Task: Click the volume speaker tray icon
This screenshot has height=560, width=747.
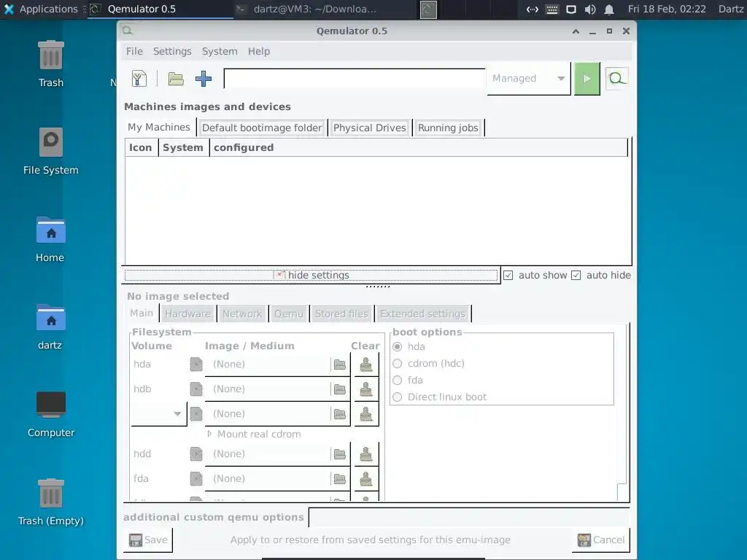Action: click(589, 9)
